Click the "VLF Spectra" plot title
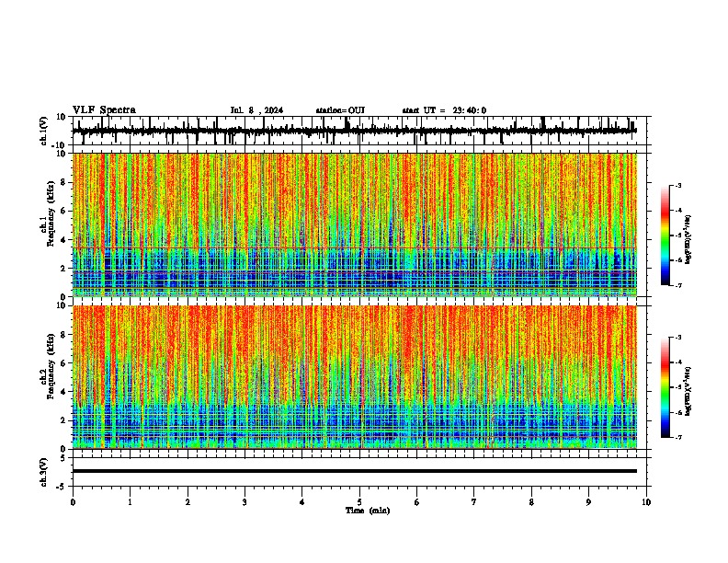 pyautogui.click(x=104, y=110)
